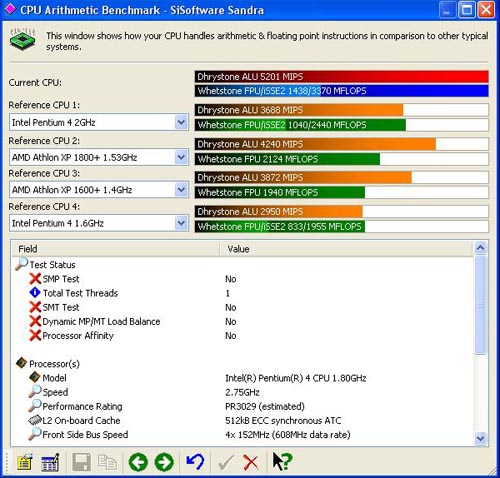Select the Performance Rating row
Screen dimensions: 500x478
point(242,406)
